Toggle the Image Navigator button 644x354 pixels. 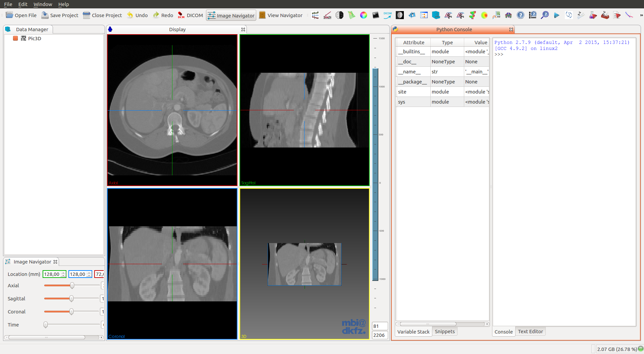pos(231,15)
